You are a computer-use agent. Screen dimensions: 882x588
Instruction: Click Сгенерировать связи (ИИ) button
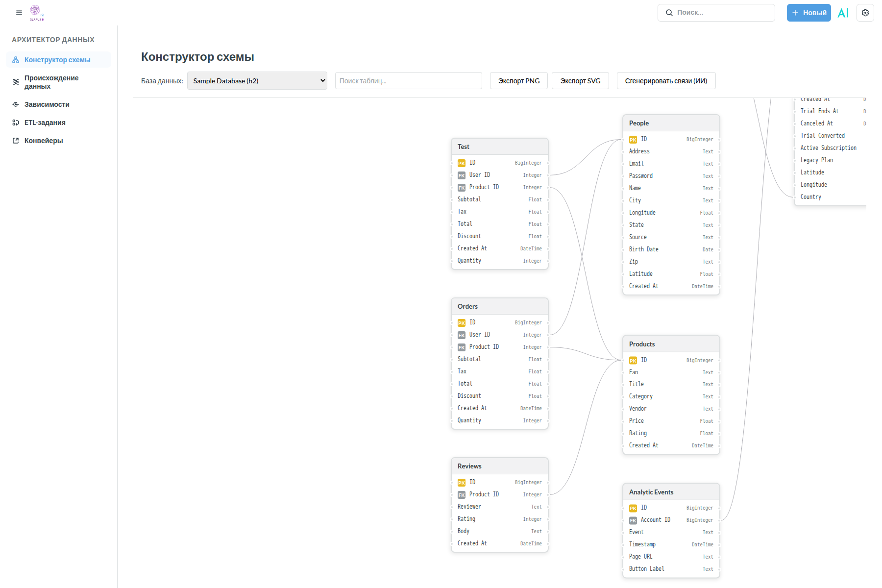[x=666, y=81]
